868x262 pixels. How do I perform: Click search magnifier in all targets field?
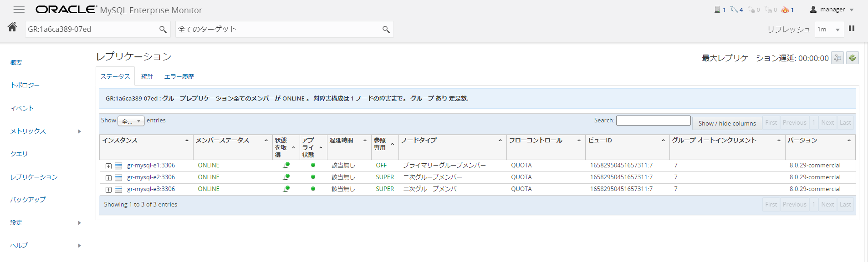coord(386,30)
